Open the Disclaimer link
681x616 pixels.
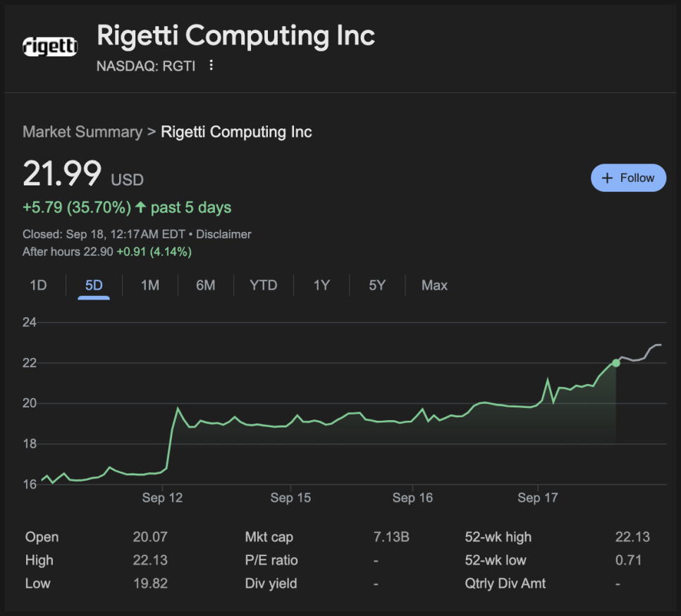point(223,235)
